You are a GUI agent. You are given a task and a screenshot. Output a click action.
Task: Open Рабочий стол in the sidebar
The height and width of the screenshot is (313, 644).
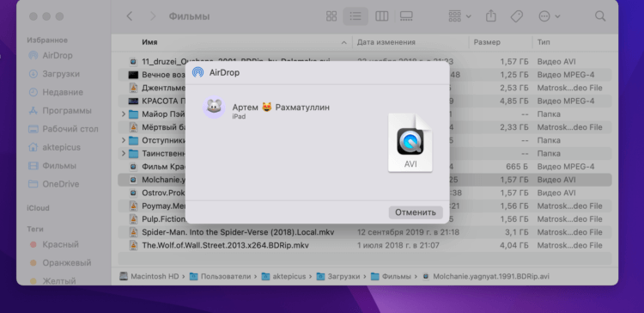(64, 129)
